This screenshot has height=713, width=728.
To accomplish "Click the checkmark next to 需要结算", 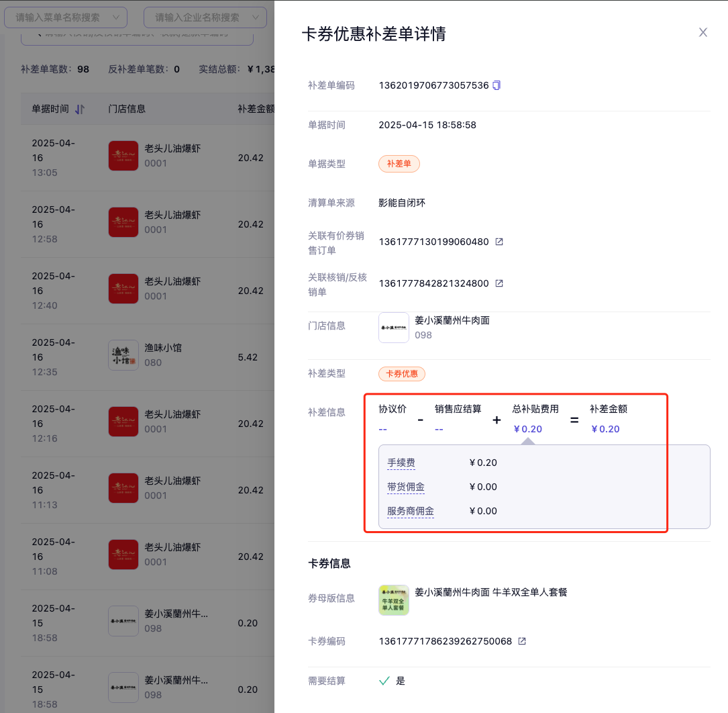I will [x=384, y=681].
